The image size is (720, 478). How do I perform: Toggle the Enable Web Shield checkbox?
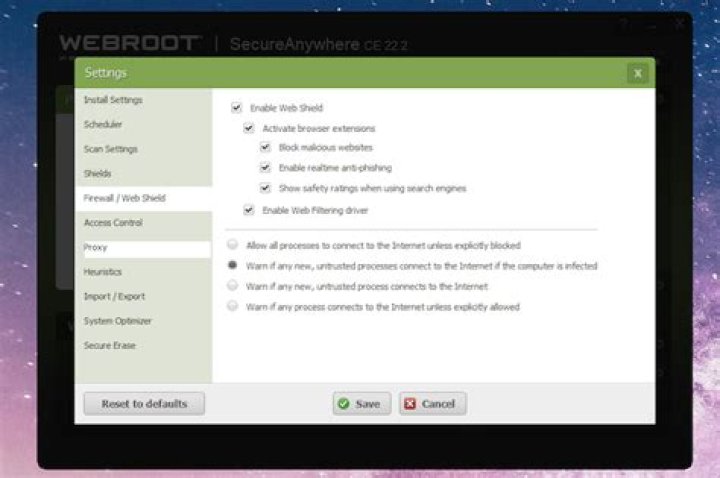tap(236, 108)
